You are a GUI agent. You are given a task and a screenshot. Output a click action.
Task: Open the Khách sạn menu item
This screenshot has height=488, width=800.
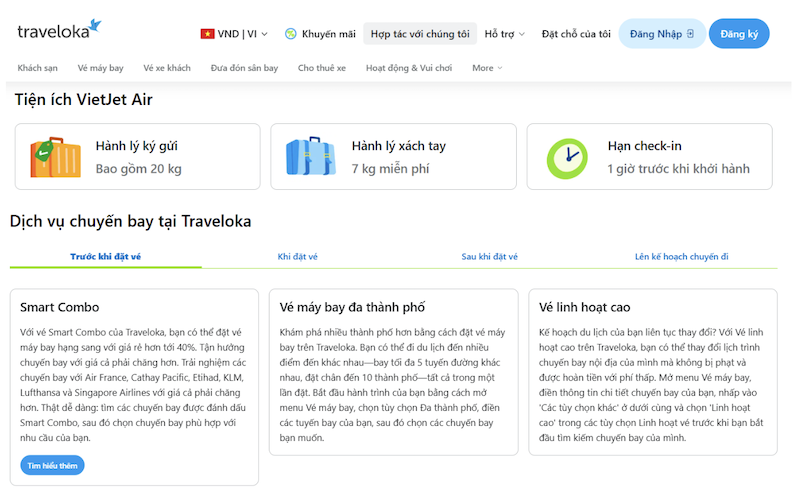tap(38, 68)
